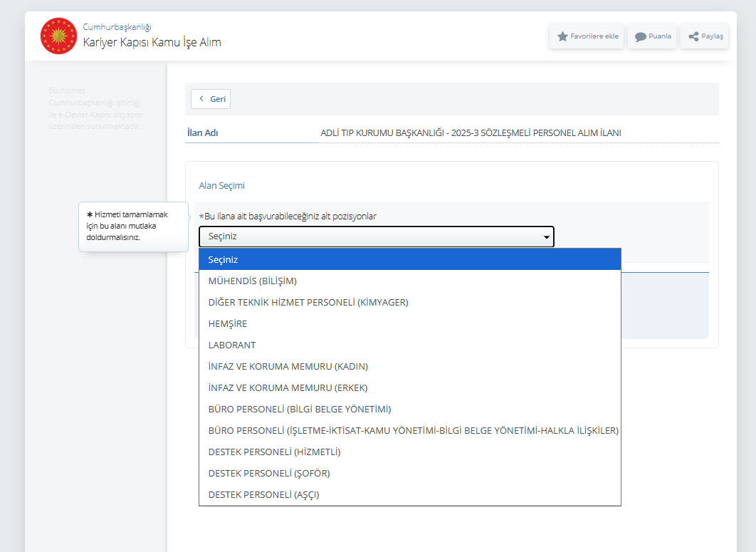Pick DESTEK PERSONELİ (HİZMETLİ) option
The image size is (756, 552).
click(275, 452)
